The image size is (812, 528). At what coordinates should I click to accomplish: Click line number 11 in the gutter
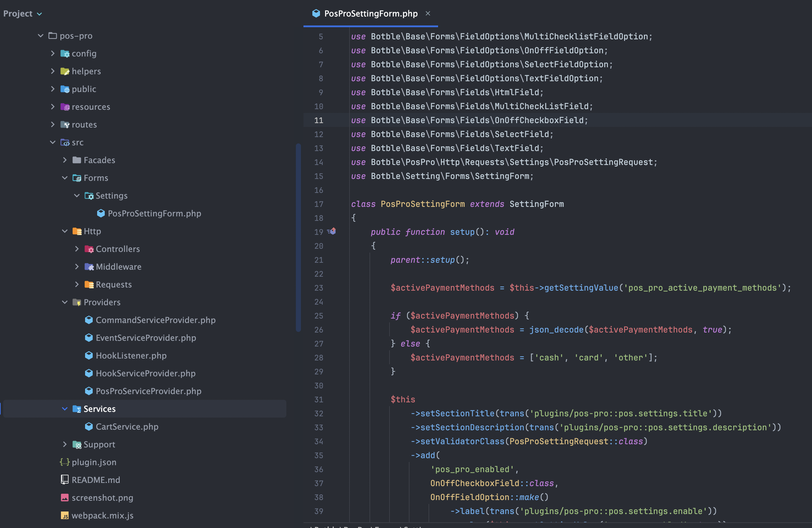pyautogui.click(x=319, y=120)
